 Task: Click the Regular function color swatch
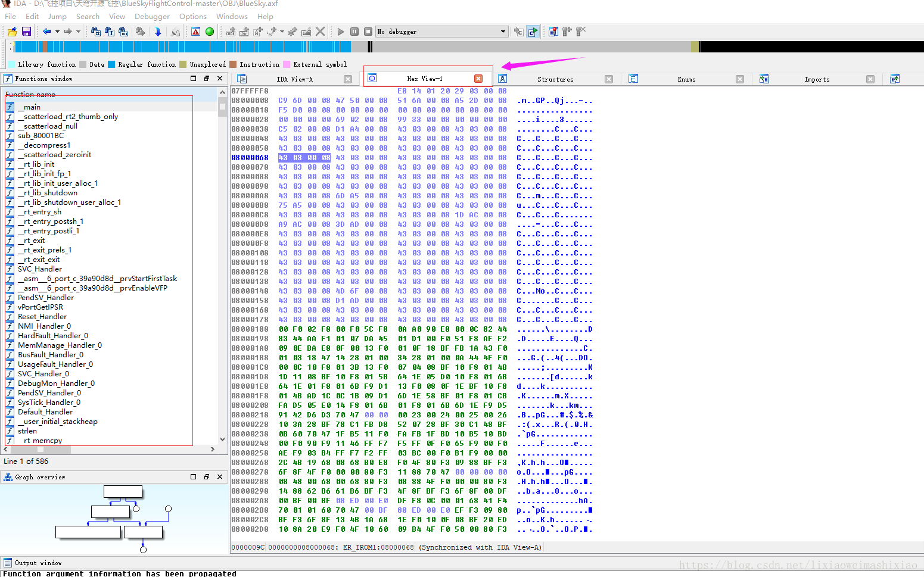pos(111,64)
